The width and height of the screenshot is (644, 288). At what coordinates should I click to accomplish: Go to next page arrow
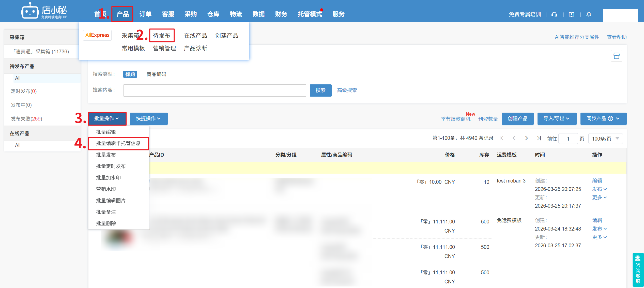click(526, 138)
